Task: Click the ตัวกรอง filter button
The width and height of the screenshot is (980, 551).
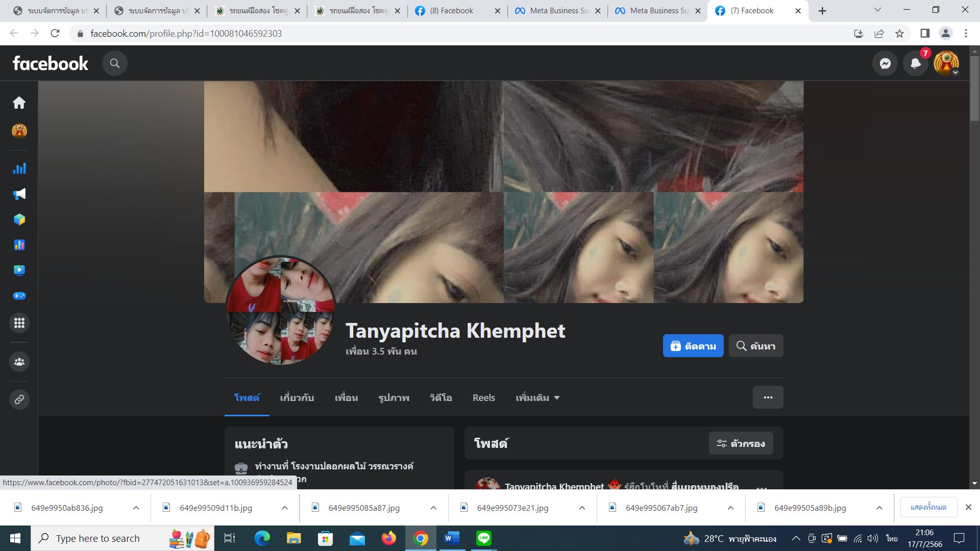Action: tap(741, 443)
